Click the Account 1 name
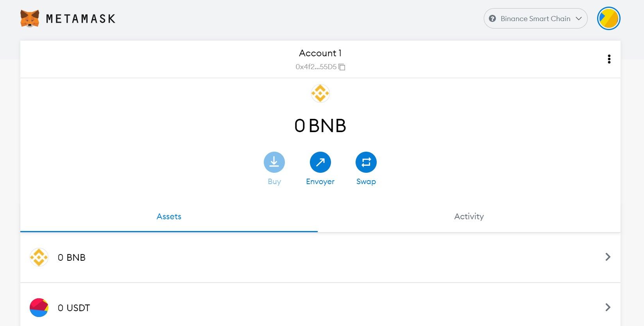This screenshot has height=326, width=644. 320,53
